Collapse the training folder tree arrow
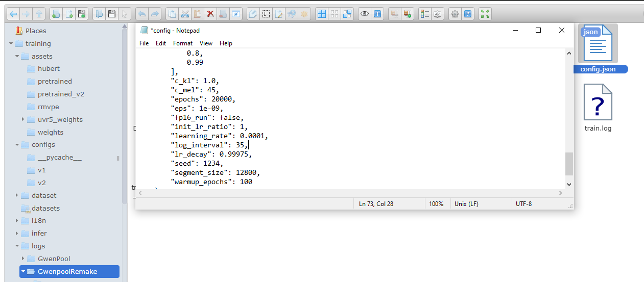Screen dimensions: 644x282 click(11, 43)
